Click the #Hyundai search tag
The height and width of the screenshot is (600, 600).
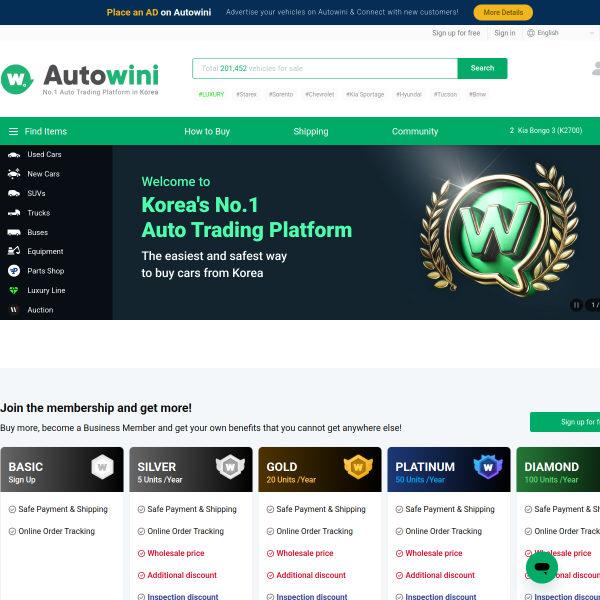(409, 95)
